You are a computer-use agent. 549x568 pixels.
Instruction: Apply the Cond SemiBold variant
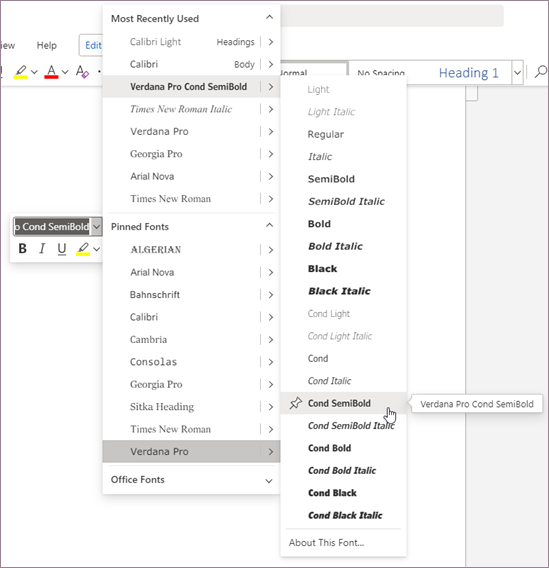[x=343, y=403]
